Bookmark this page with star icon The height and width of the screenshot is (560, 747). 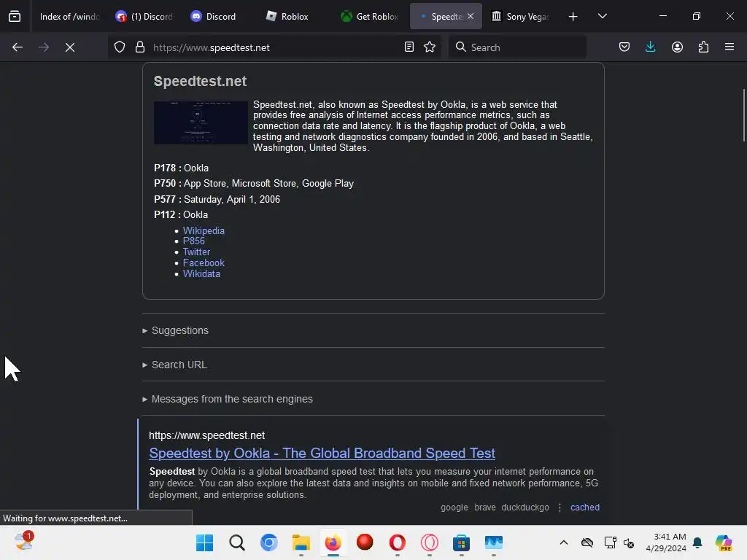coord(430,47)
